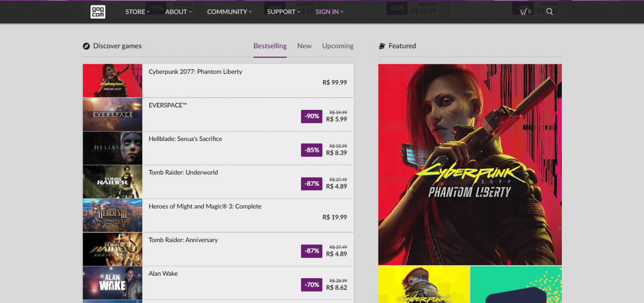
Task: Click the search magnifier icon
Action: coord(549,12)
